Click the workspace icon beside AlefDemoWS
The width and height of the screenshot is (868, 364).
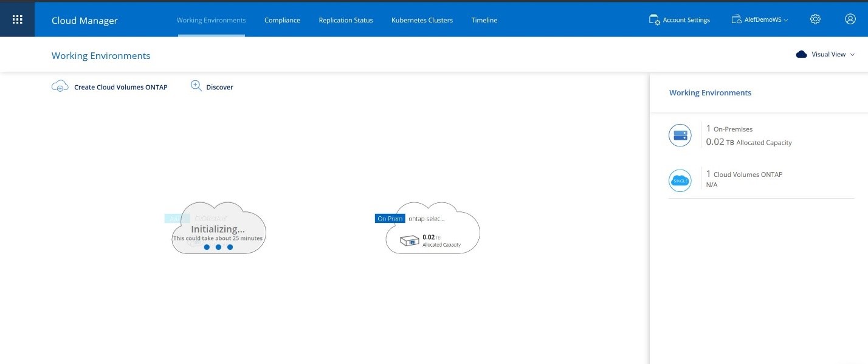[736, 19]
